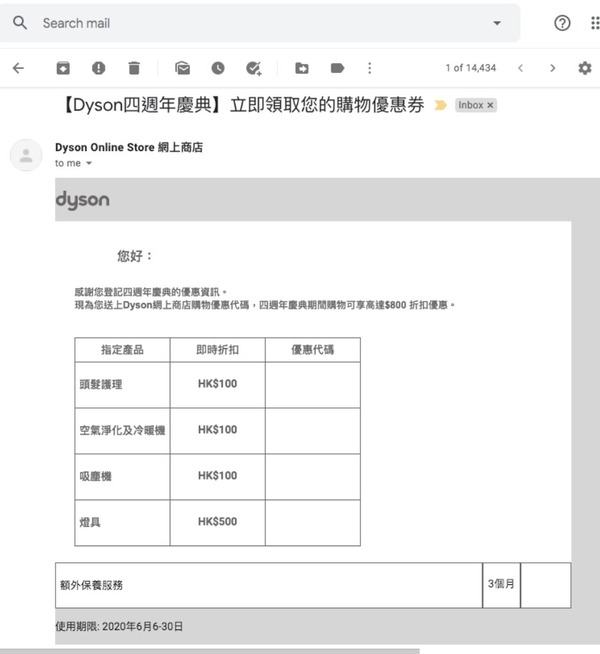Viewport: 600px width, 654px height.
Task: Go to the older email arrow
Action: pyautogui.click(x=553, y=68)
